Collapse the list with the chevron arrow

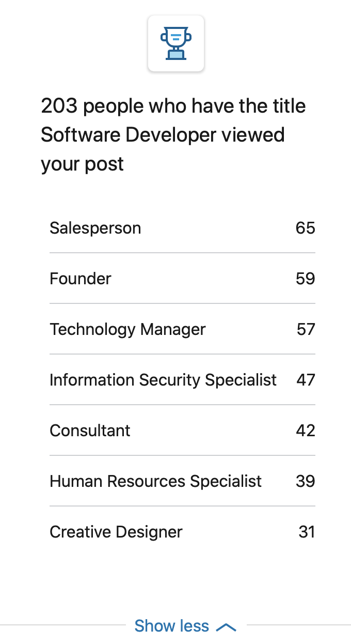tap(226, 627)
